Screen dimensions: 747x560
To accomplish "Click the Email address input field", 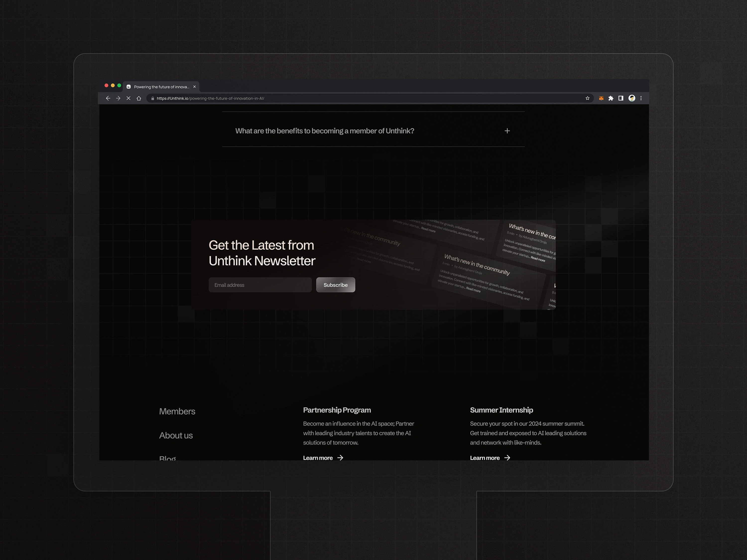I will [x=260, y=285].
